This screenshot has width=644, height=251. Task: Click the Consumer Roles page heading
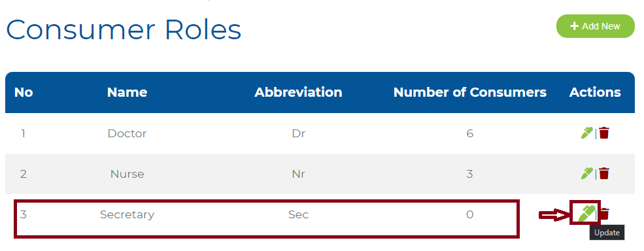[123, 29]
